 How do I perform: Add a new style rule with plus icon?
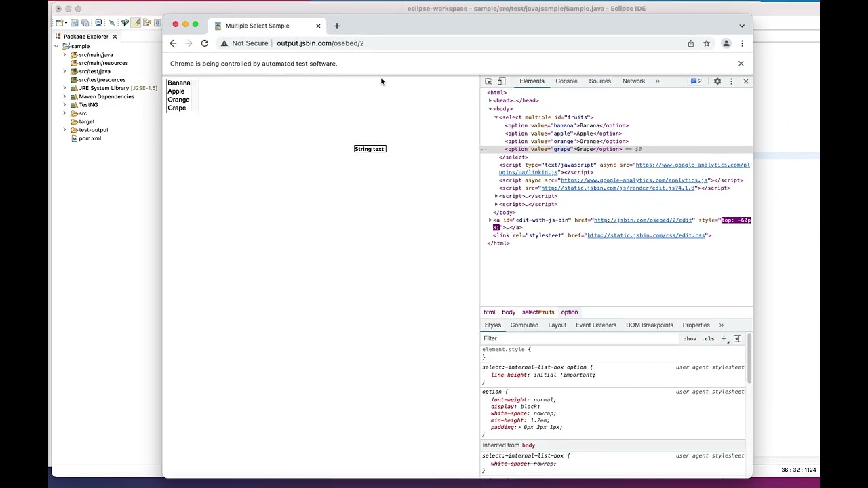[724, 339]
